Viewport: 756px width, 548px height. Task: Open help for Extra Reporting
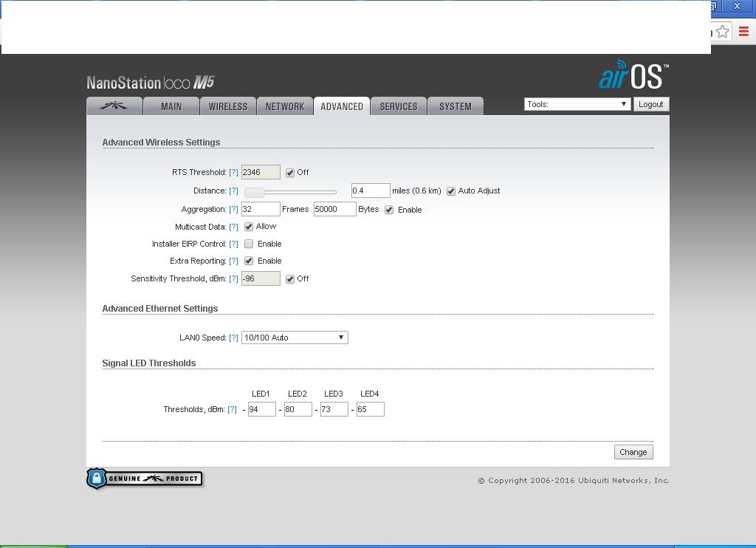(233, 261)
